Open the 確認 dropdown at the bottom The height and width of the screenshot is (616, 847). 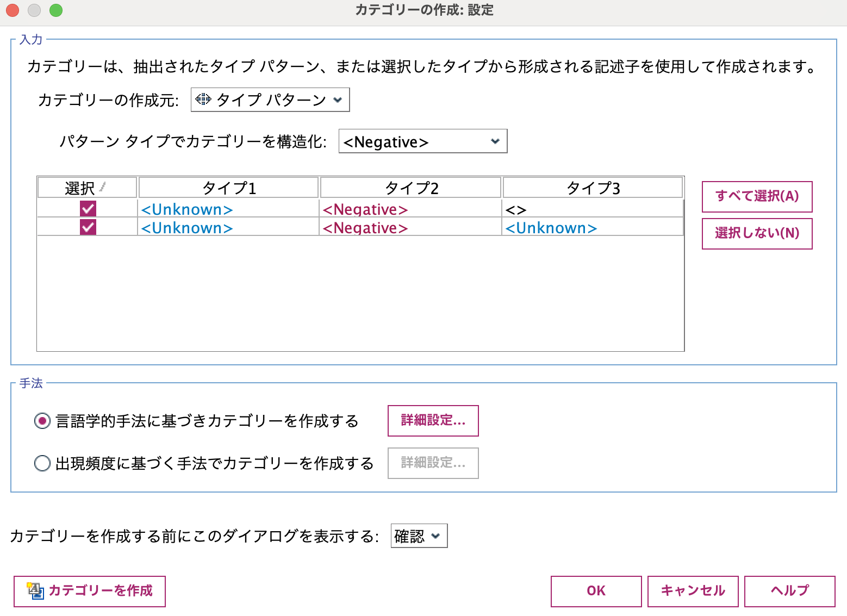(419, 536)
